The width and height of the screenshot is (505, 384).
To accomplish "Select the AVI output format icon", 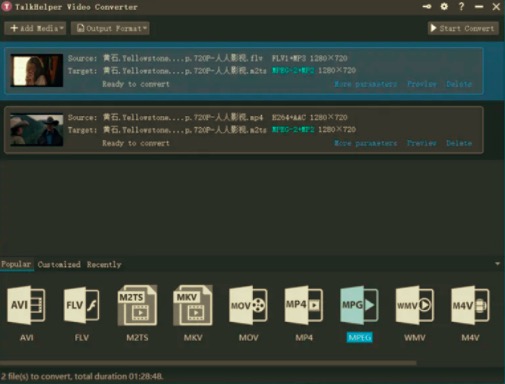I will click(26, 305).
